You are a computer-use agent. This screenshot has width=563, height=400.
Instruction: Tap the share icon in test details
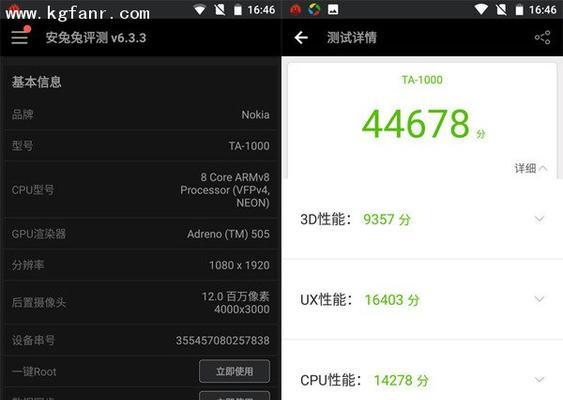(x=542, y=37)
